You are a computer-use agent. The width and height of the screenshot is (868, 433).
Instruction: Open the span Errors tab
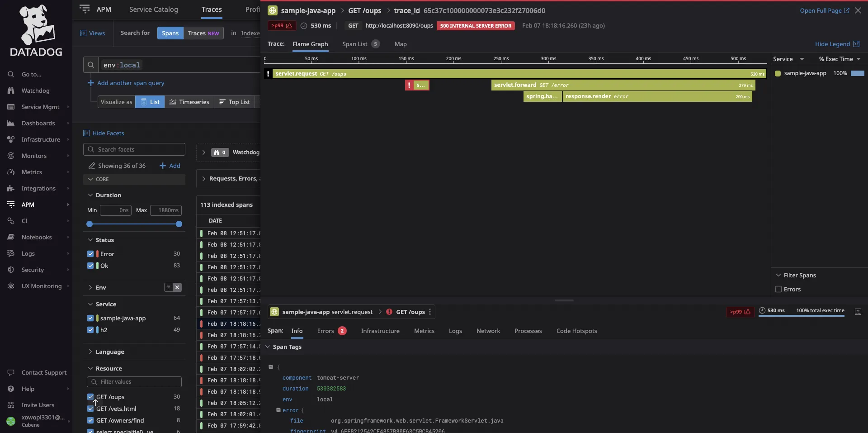331,331
